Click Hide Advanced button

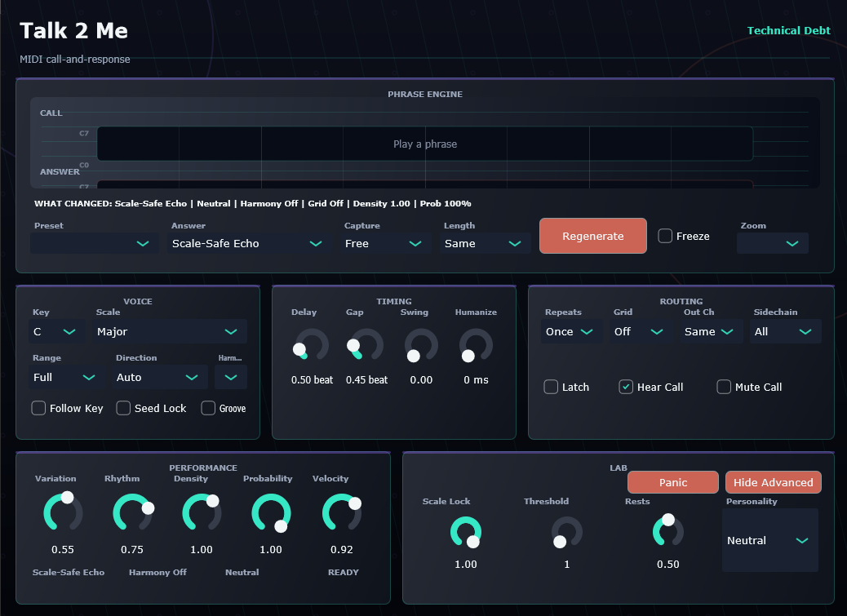click(773, 482)
